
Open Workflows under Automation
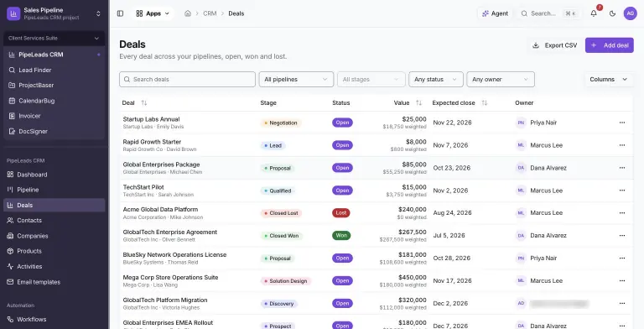pyautogui.click(x=54, y=320)
